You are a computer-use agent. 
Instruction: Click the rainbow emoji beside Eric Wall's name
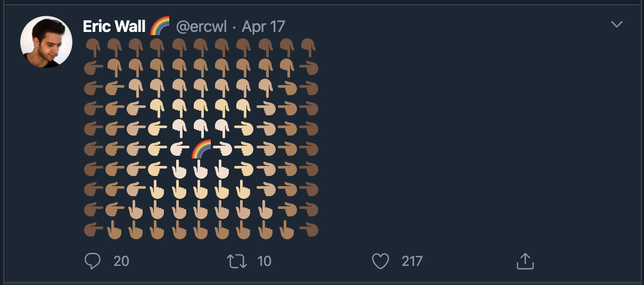tap(160, 26)
